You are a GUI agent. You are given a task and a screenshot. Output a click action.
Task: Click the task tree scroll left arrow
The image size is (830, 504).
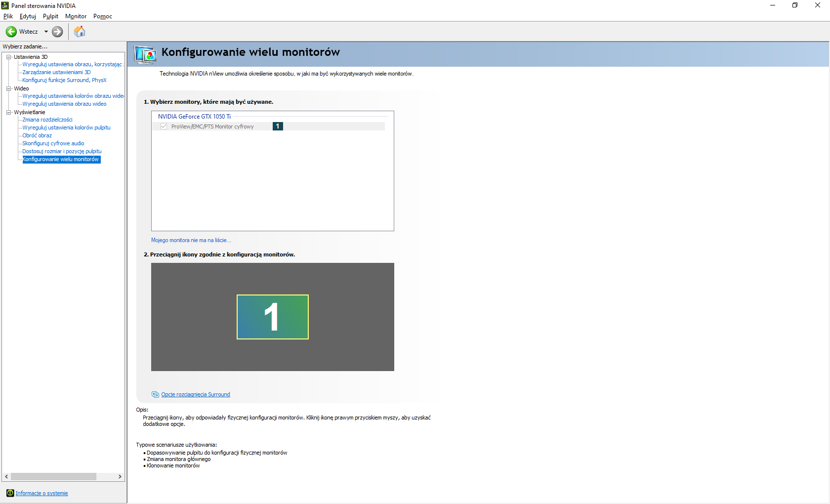coord(6,477)
